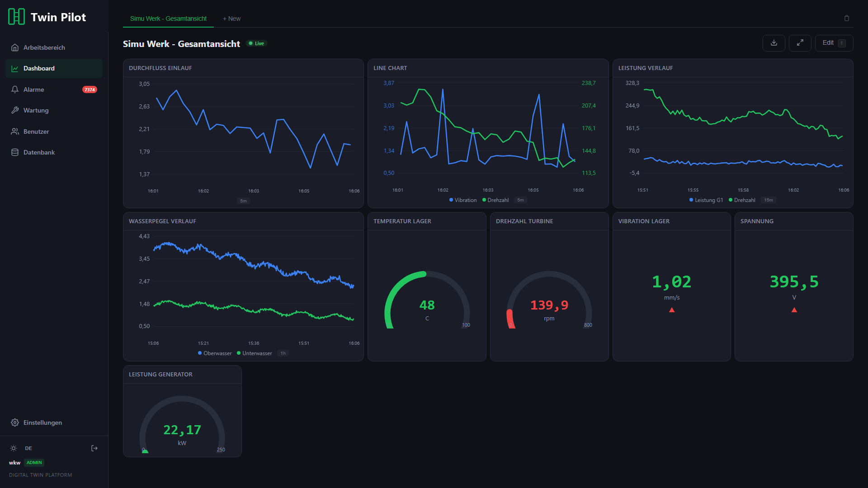Viewport: 868px width, 488px height.
Task: Toggle Oberwasser legend entry
Action: tap(215, 353)
